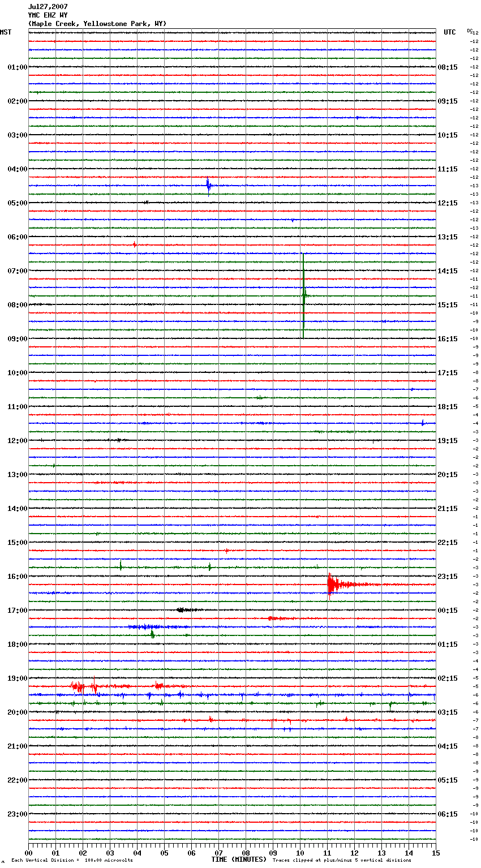Click the Each Vertical Division microvolts note
Screen dimensions: 481x868
coord(72,861)
